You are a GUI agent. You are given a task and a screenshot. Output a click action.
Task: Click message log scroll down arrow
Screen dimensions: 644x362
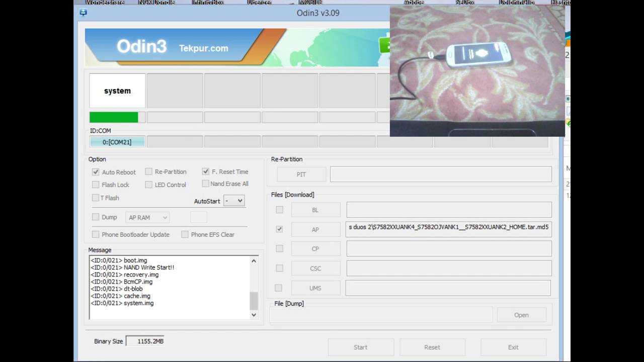pos(254,315)
